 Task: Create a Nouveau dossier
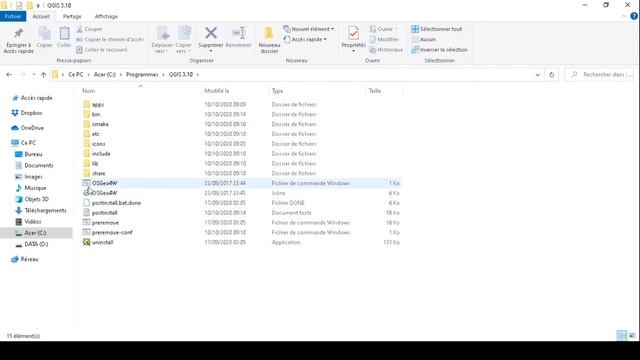pos(269,40)
